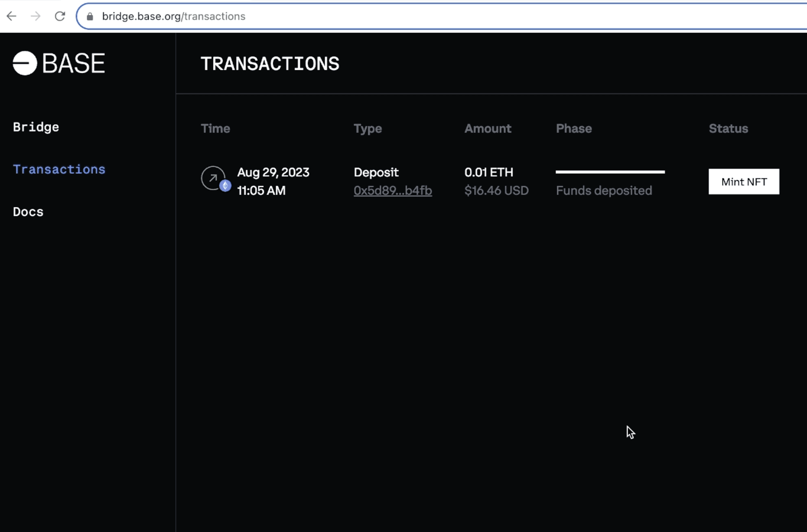Click the browser back arrow
Viewport: 807px width, 532px height.
click(11, 16)
